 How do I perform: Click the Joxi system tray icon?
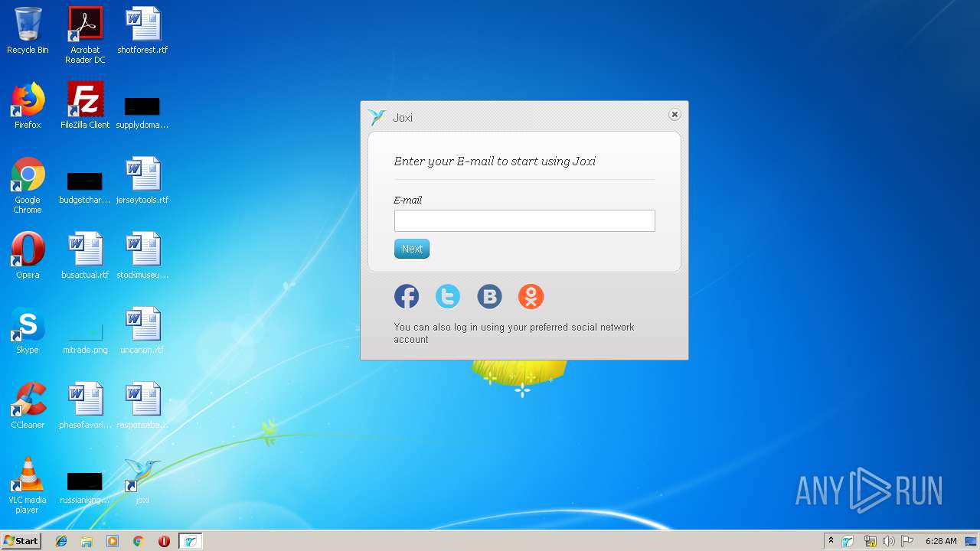coord(848,541)
